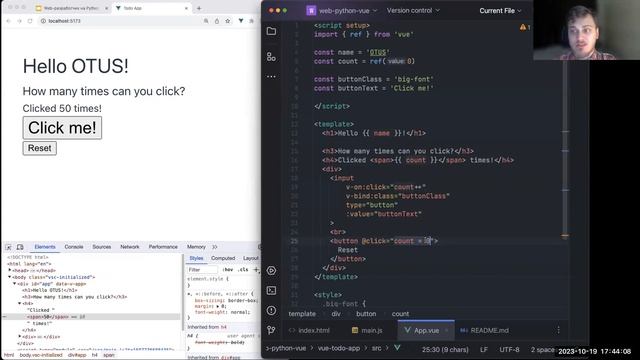Click the browser zoom magnifier icon
640x360 pixels.
point(206,21)
